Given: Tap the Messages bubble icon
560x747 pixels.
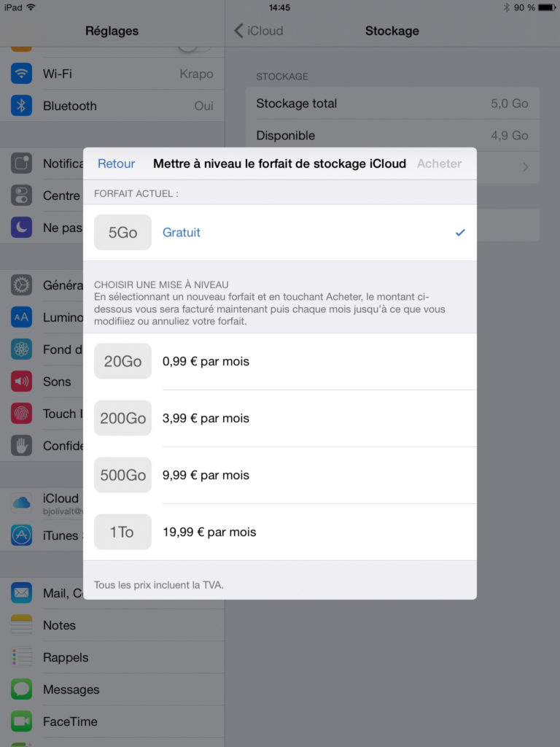Looking at the screenshot, I should pyautogui.click(x=21, y=689).
